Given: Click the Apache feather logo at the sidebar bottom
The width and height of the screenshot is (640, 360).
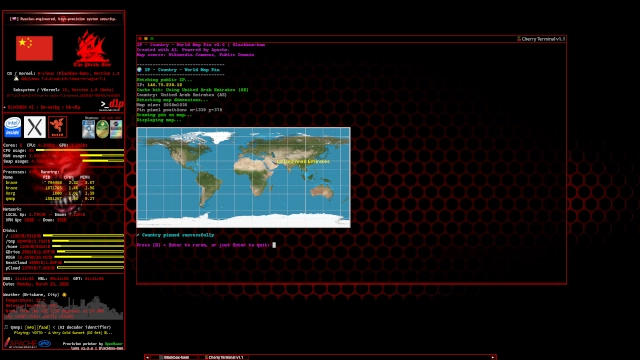Looking at the screenshot, I should point(21,343).
